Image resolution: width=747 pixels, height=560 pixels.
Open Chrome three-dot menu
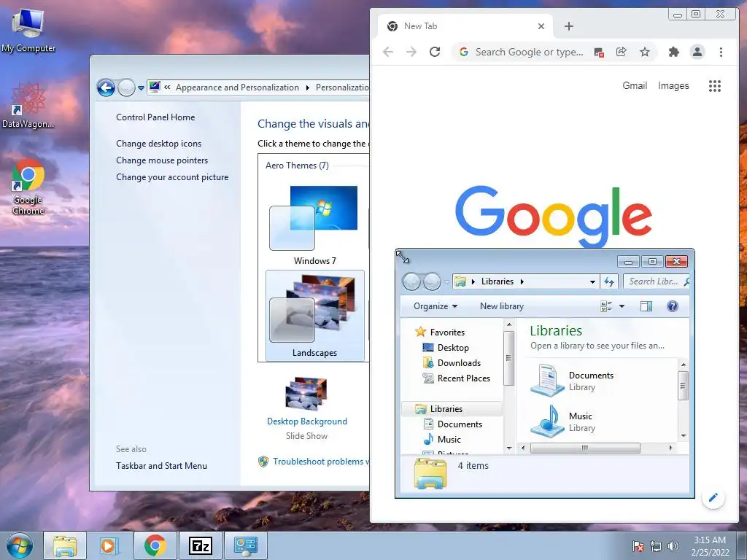721,52
